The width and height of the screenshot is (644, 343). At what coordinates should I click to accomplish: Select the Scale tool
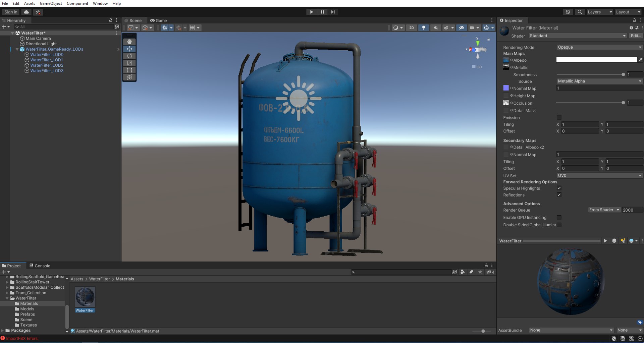(129, 63)
